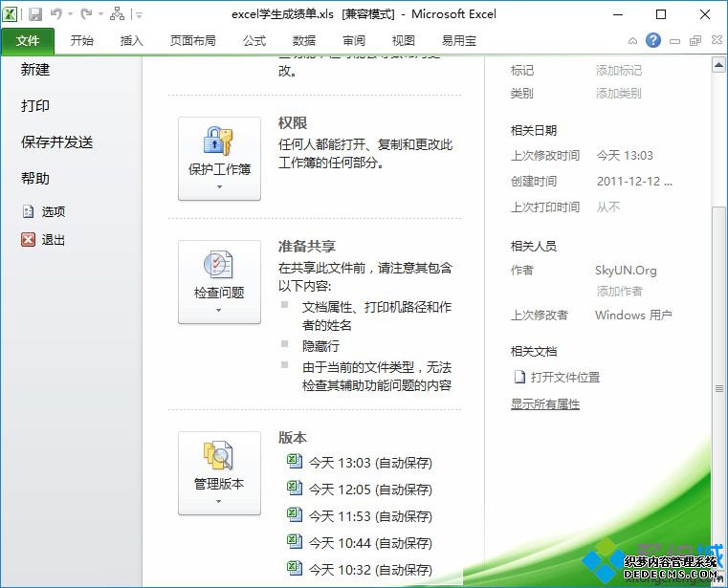Click 打开文件位置 link
This screenshot has width=728, height=588.
click(565, 377)
